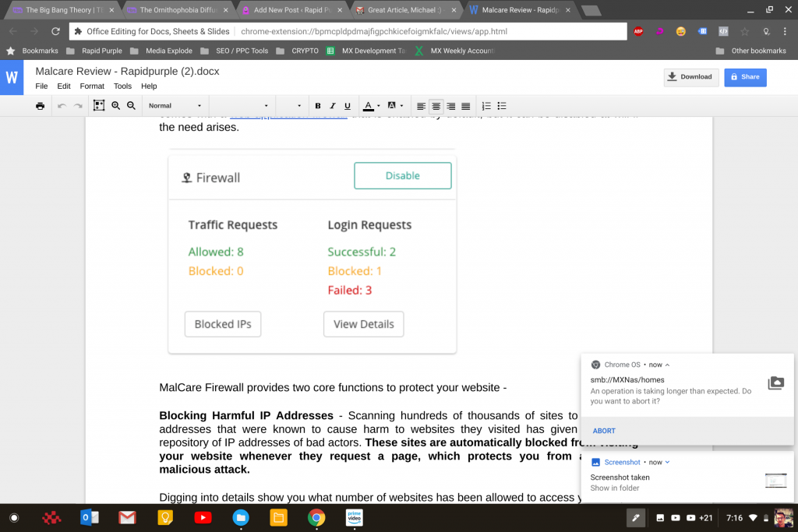Open the Help menu
Viewport: 798px width, 532px height.
[149, 86]
